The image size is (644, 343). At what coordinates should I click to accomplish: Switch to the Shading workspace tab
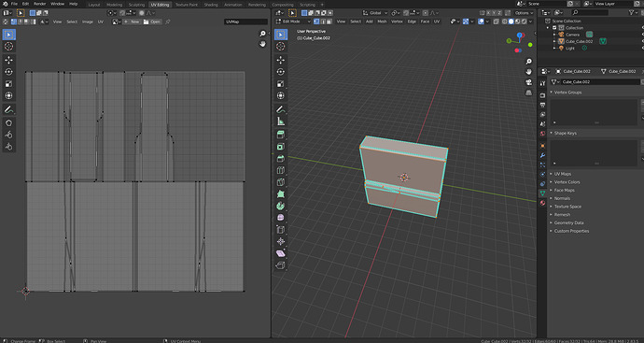(211, 5)
